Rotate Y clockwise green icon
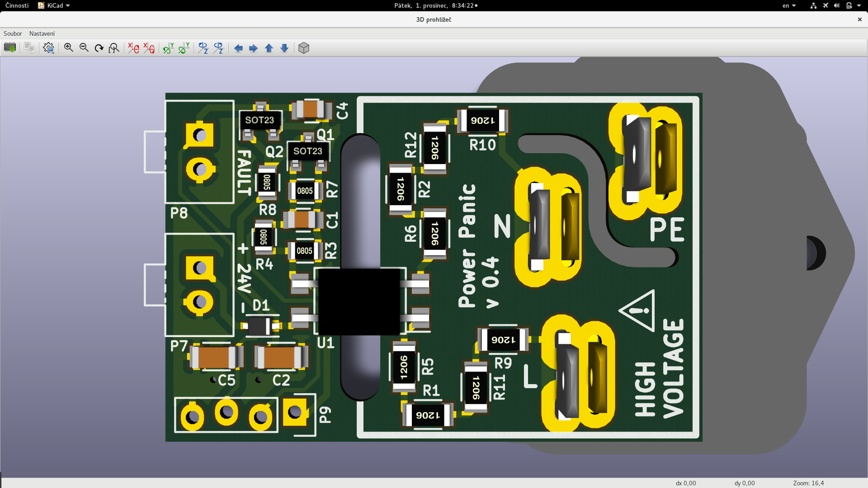 click(x=168, y=48)
